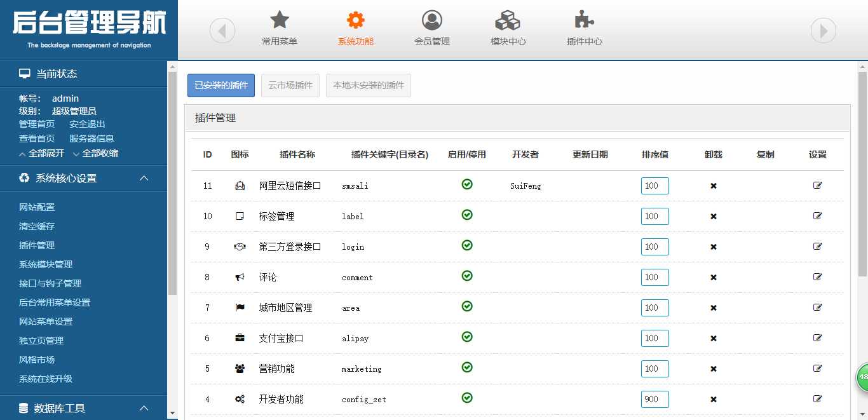The height and width of the screenshot is (420, 868).
Task: Open 服务器信息 link
Action: point(92,139)
